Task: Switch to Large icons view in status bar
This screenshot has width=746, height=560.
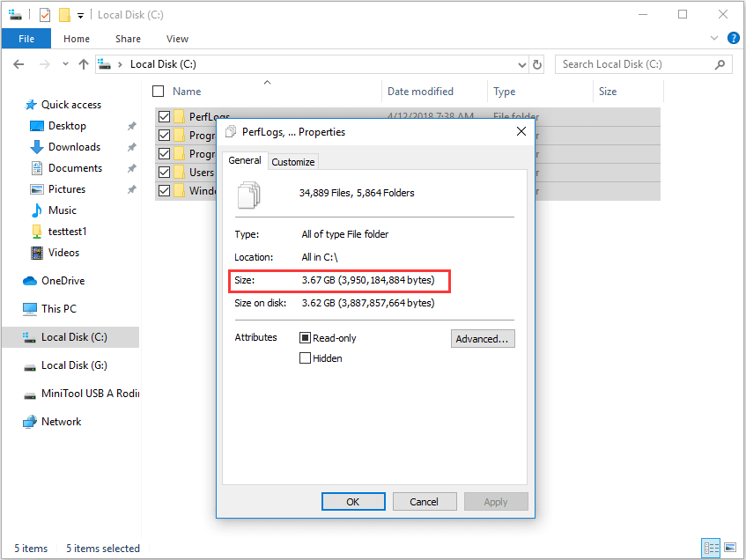Action: pyautogui.click(x=730, y=548)
